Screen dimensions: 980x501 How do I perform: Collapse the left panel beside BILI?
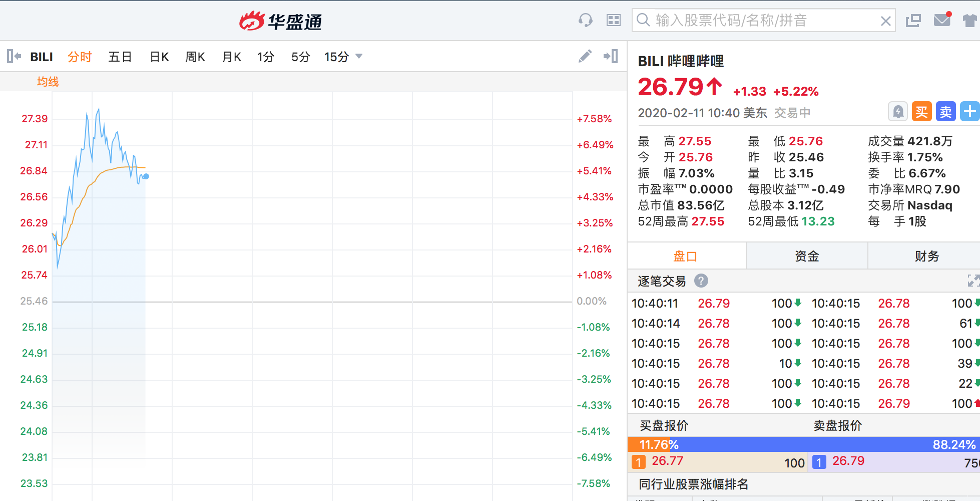14,56
